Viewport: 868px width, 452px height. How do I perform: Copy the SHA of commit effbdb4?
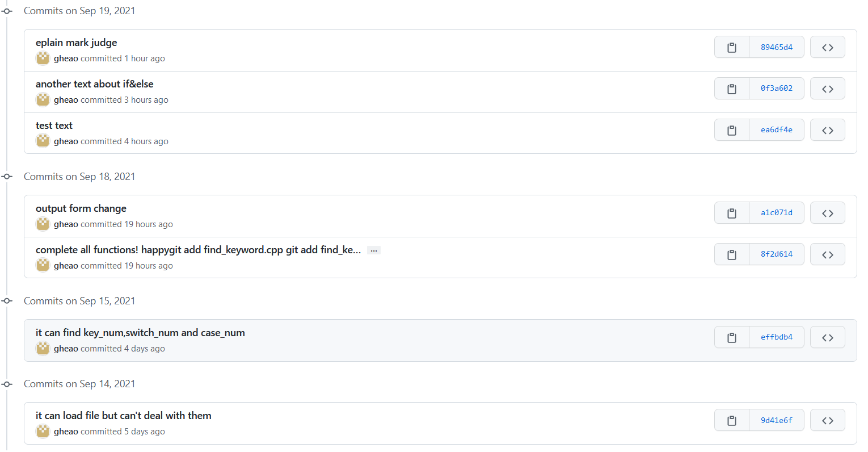click(x=731, y=337)
